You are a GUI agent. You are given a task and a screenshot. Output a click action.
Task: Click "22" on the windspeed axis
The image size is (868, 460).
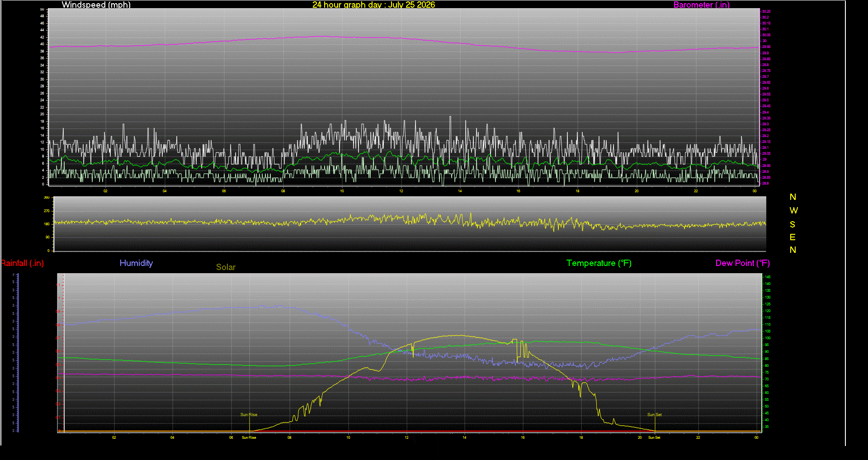pyautogui.click(x=42, y=107)
